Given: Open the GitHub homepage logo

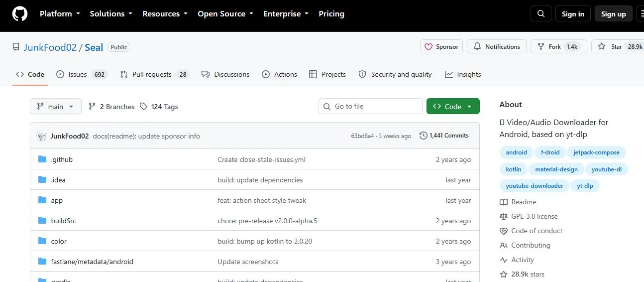Looking at the screenshot, I should pos(20,14).
